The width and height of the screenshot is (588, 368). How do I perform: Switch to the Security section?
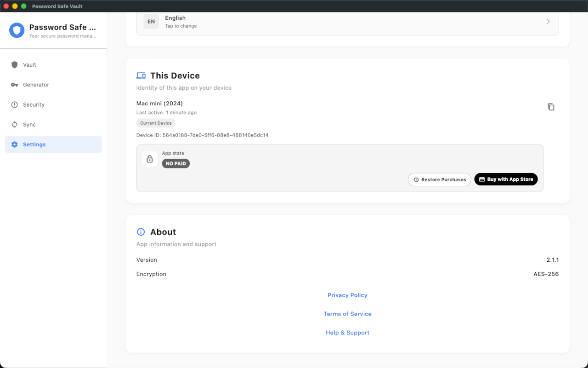click(53, 105)
